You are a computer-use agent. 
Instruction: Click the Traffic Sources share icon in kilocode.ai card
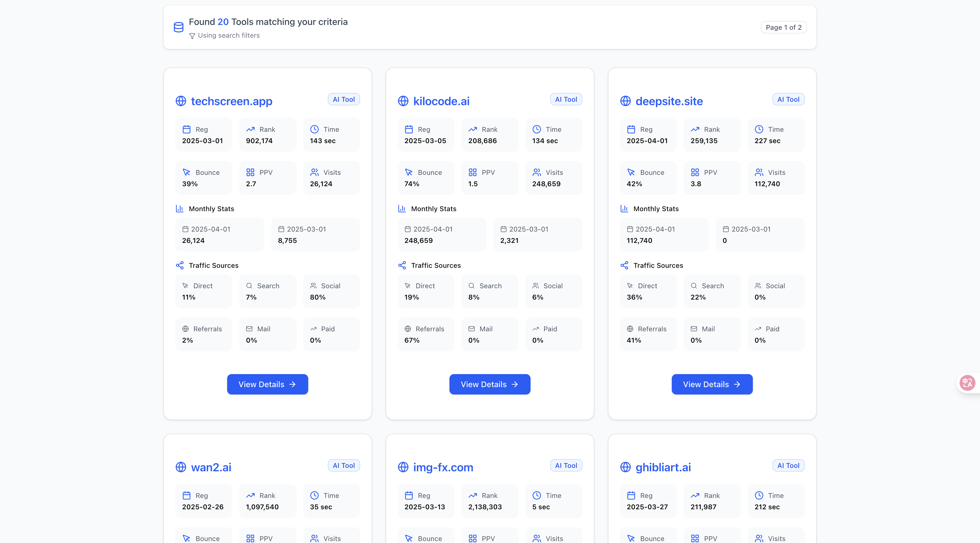[402, 265]
